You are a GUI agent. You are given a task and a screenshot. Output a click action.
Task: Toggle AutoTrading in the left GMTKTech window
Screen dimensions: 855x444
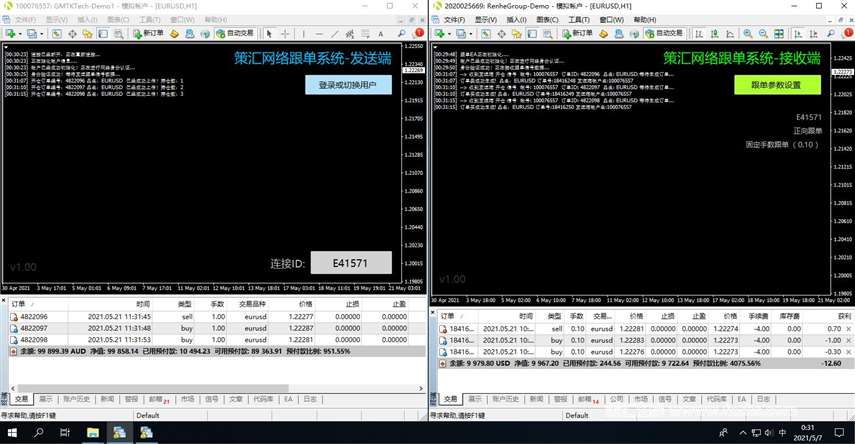(235, 33)
